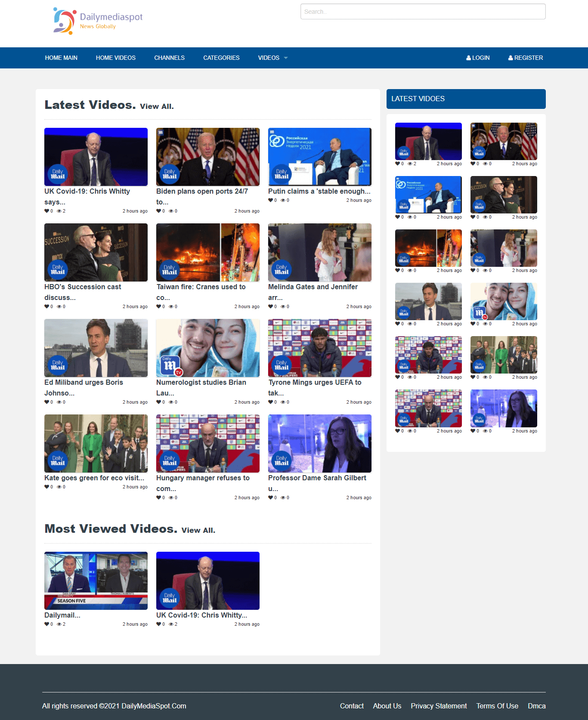Click the user icon beside REGISTER
588x720 pixels.
coord(511,58)
